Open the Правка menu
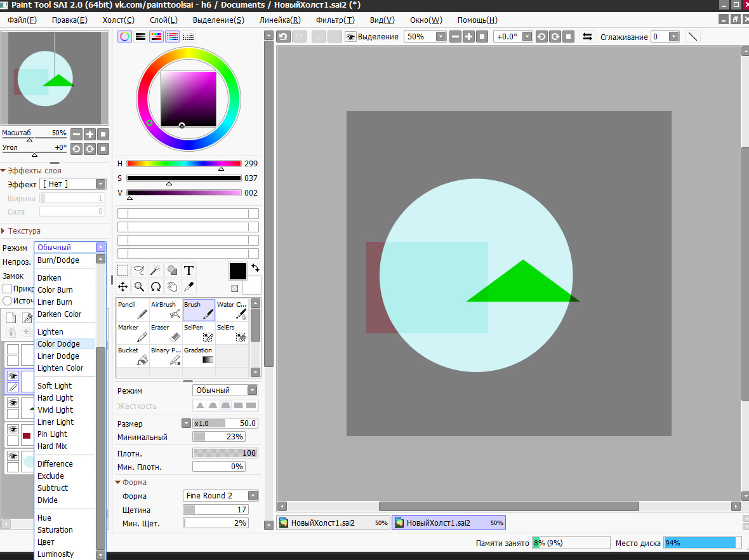Viewport: 749px width, 560px height. tap(70, 20)
